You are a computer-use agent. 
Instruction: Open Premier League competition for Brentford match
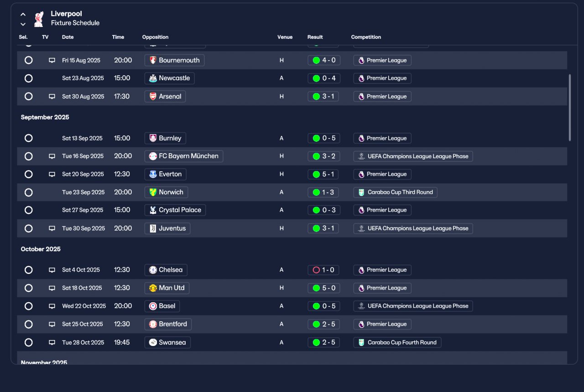pyautogui.click(x=382, y=324)
